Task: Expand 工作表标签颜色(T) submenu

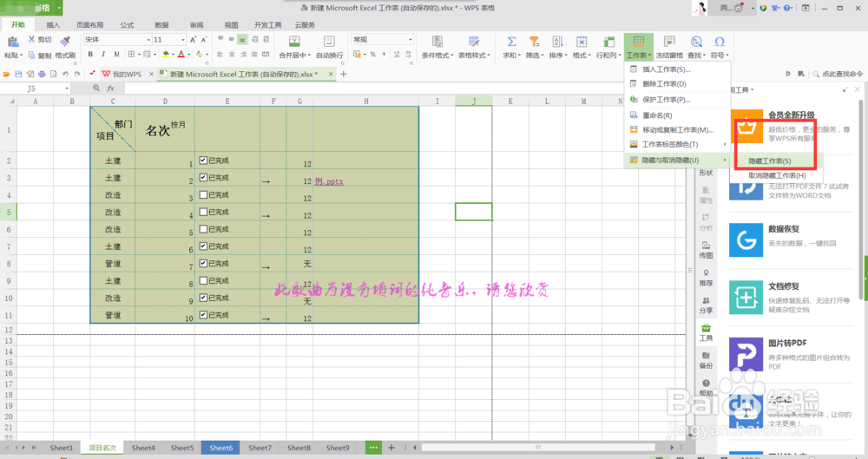Action: pos(677,145)
